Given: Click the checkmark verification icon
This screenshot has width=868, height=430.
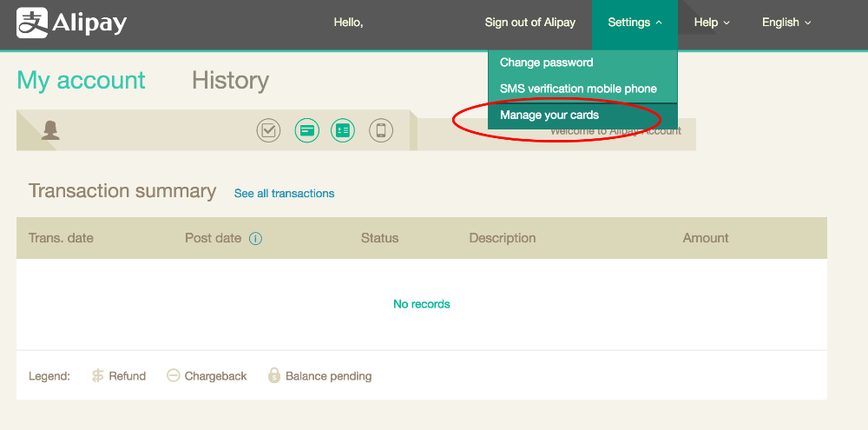Looking at the screenshot, I should point(268,131).
